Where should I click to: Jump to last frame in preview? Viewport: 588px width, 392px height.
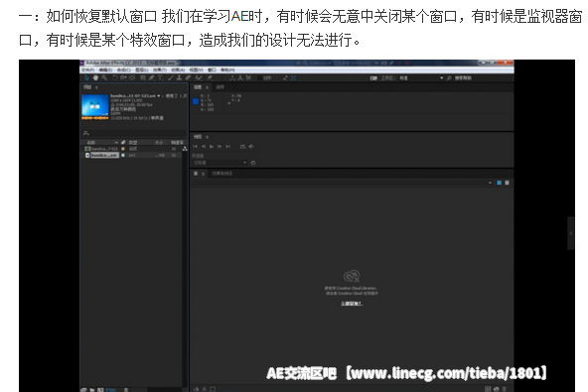[x=228, y=147]
